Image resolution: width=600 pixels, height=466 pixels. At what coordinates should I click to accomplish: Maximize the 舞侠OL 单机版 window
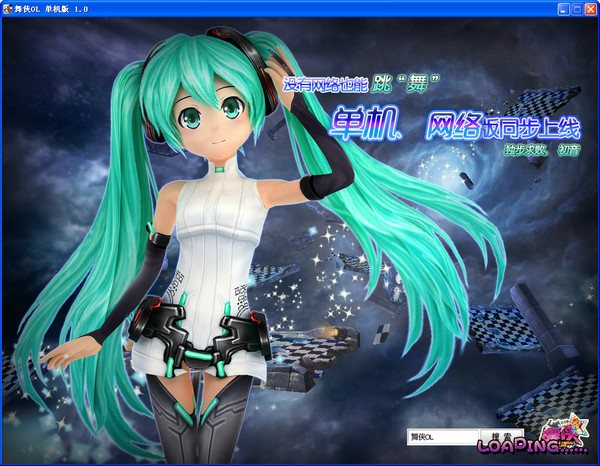coord(577,9)
